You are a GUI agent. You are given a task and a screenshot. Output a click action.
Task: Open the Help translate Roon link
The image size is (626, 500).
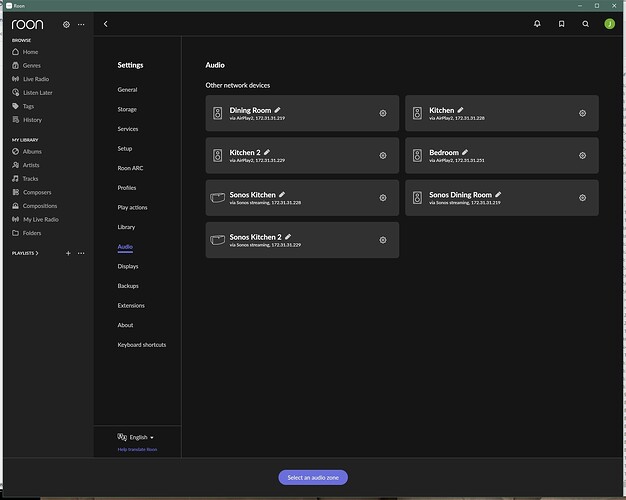tap(136, 450)
